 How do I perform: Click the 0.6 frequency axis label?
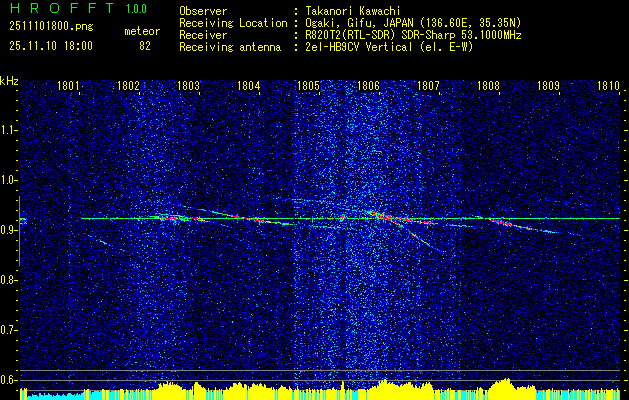[x=8, y=380]
